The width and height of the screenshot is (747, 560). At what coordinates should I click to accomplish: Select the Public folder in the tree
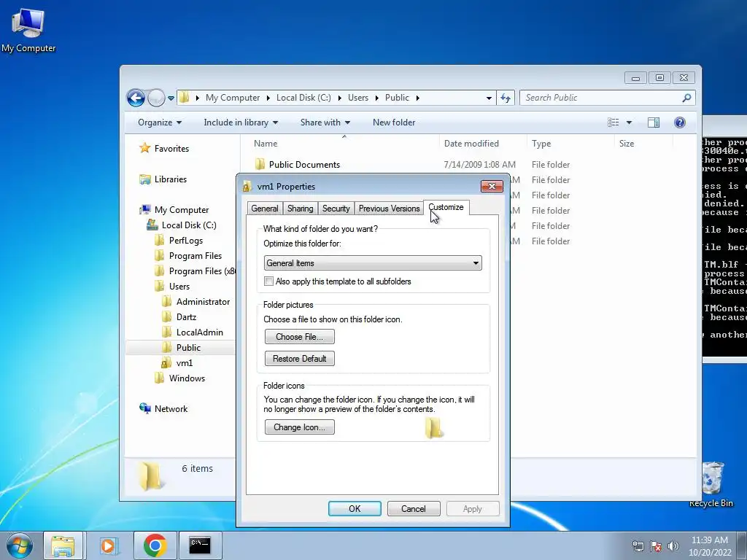coord(181,348)
